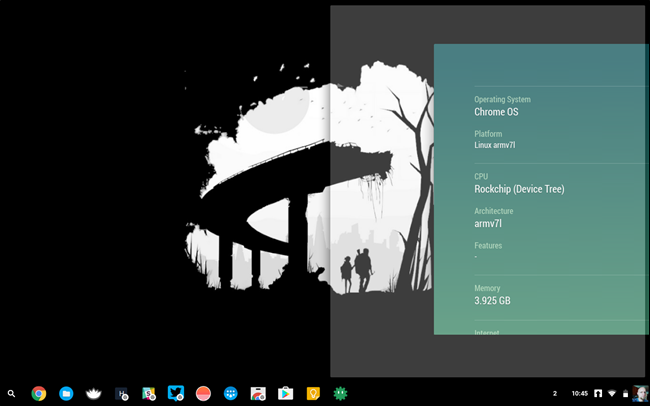Open the red circle app icon

point(203,393)
